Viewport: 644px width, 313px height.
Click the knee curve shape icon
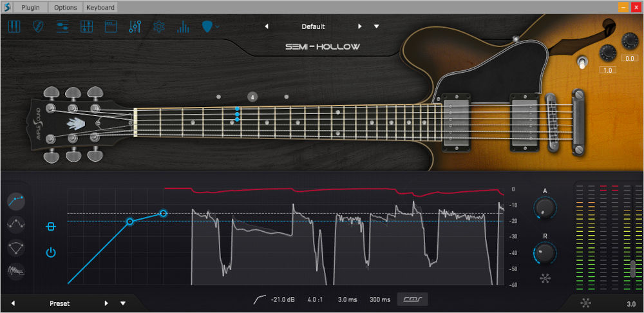[x=259, y=300]
